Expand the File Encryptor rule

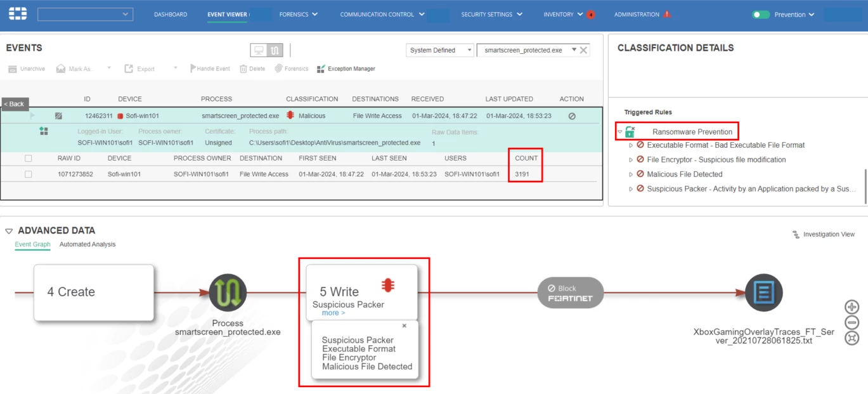pos(631,160)
